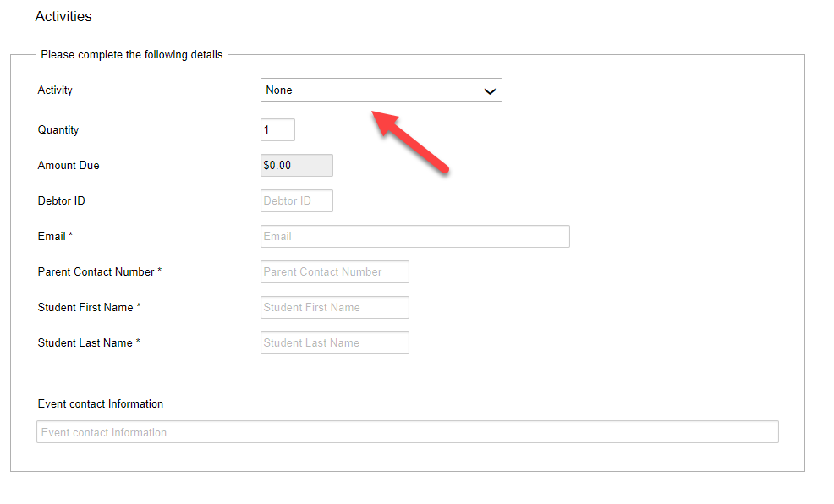
Task: Click 'Please complete the following details' legend
Action: [131, 55]
